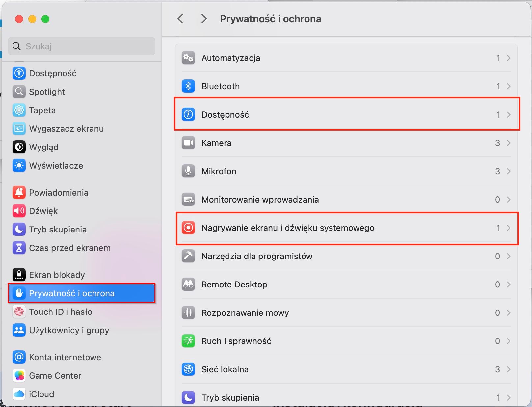Click the Sieć lokalna globe icon
Viewport: 532px width, 407px height.
[x=188, y=369]
